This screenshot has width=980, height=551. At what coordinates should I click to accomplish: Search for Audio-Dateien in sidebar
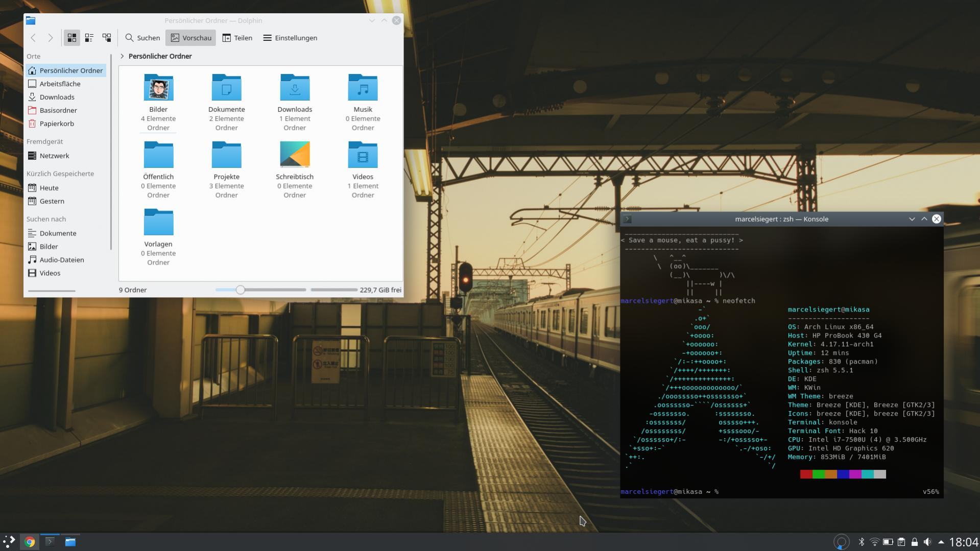66,260
